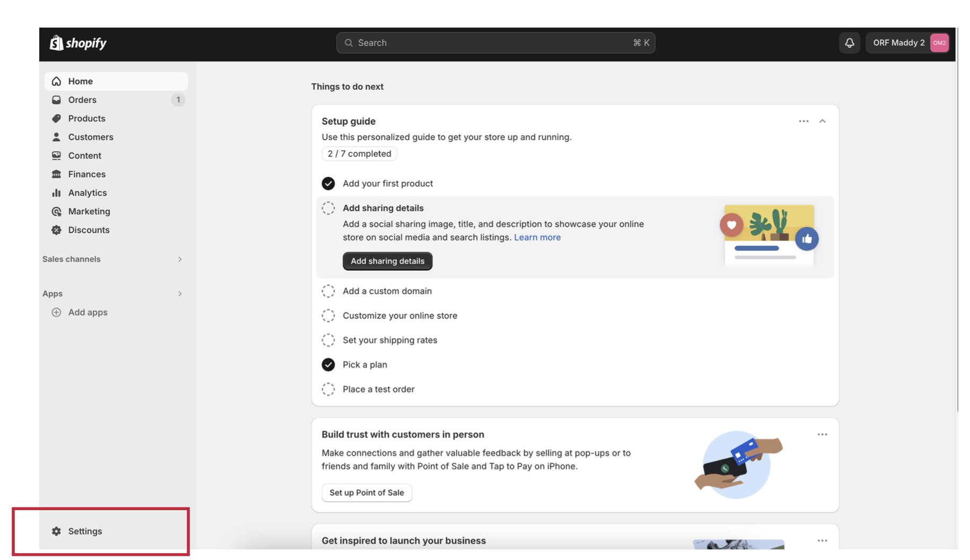This screenshot has width=970, height=560.
Task: Open Orders in sidebar
Action: pyautogui.click(x=116, y=100)
